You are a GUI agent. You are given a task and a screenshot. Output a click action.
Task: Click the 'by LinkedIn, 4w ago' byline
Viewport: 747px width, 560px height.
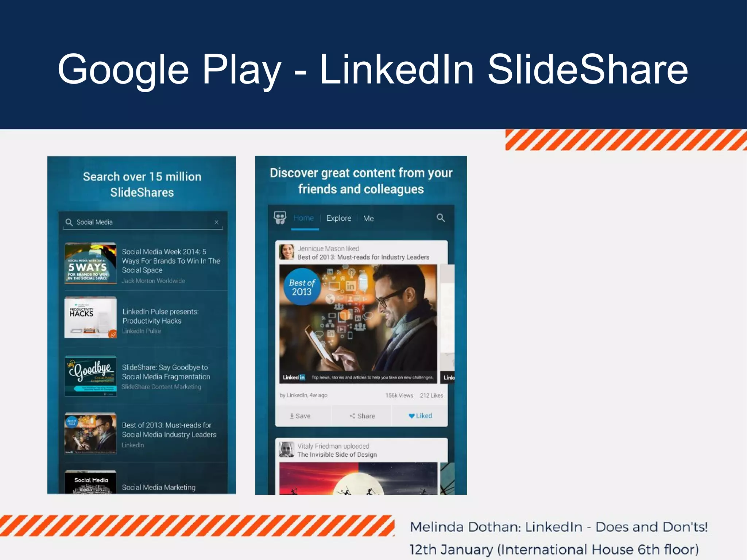point(303,395)
